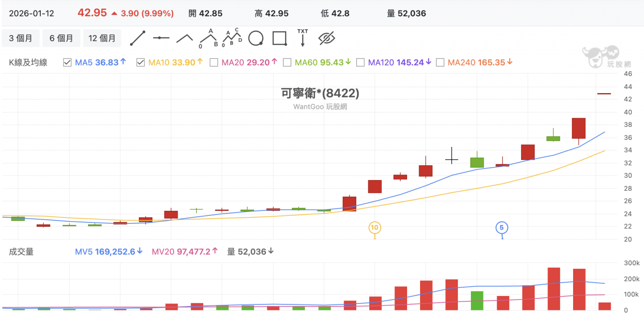Viewport: 644px width, 314px height.
Task: Select the horizontal line drawing tool
Action: tap(161, 38)
